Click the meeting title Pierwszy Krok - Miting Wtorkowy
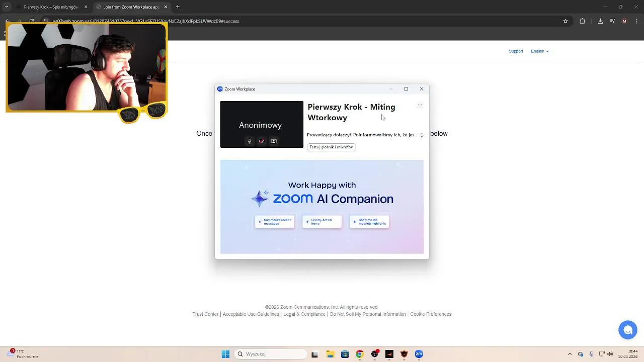Viewport: 644px width, 362px height. (351, 112)
